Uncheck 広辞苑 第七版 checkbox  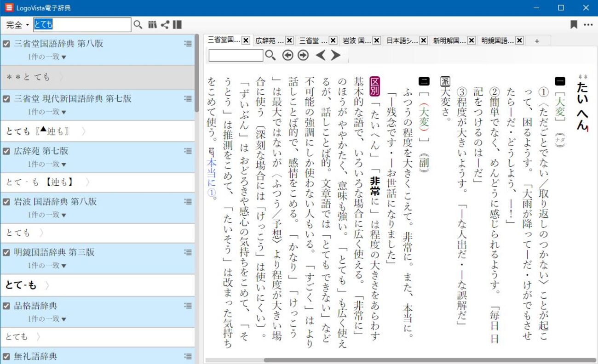[6, 151]
